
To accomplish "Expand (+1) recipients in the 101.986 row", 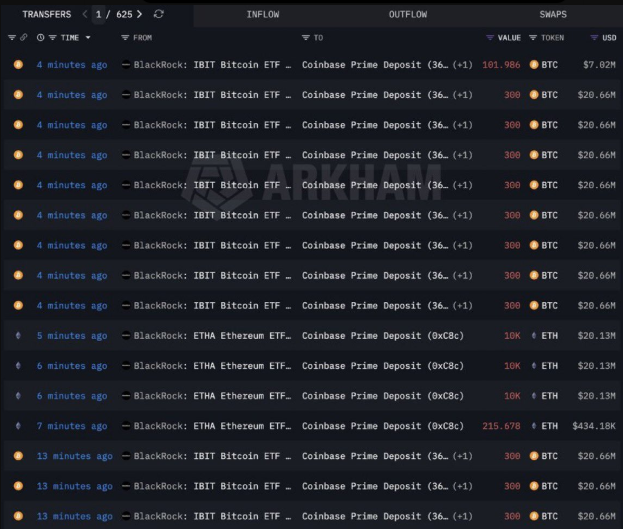I will [462, 64].
